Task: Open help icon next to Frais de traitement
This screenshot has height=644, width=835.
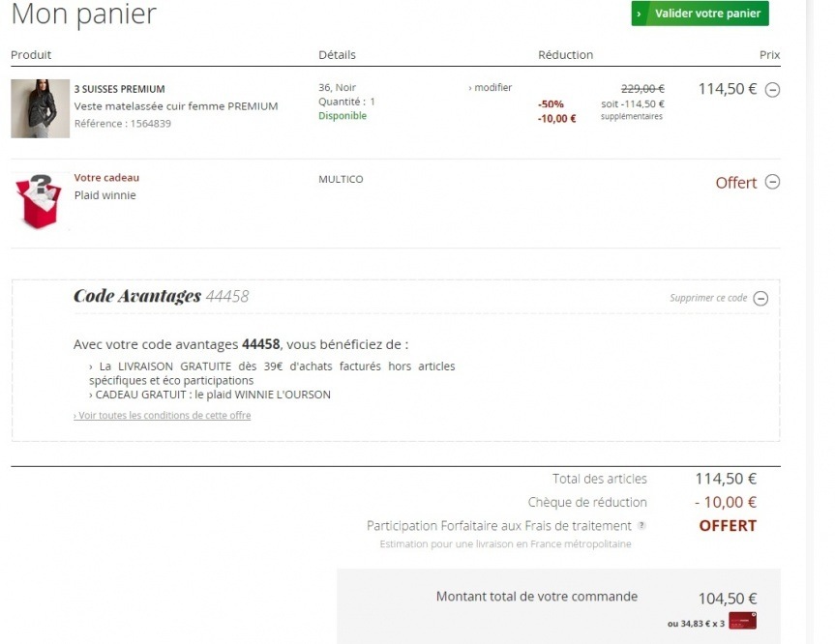Action: click(x=641, y=526)
